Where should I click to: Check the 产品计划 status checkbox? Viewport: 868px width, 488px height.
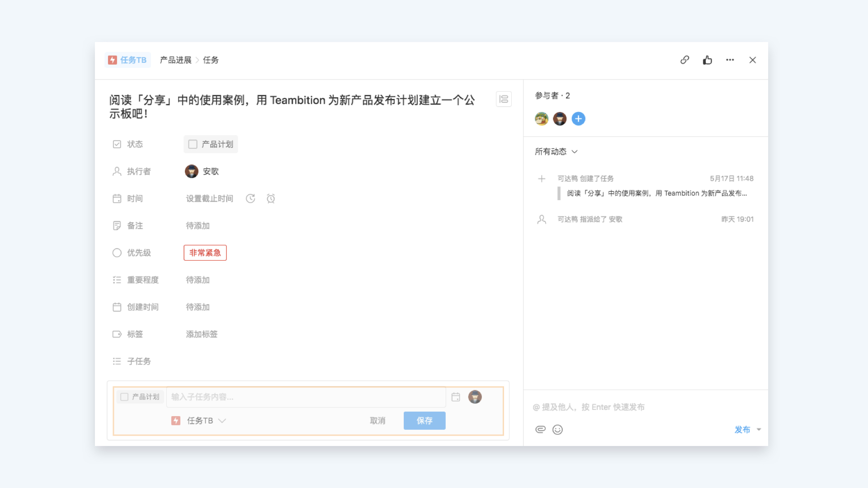pyautogui.click(x=193, y=144)
